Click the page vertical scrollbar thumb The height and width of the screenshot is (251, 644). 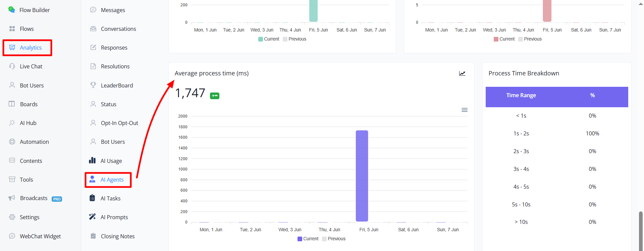641,231
